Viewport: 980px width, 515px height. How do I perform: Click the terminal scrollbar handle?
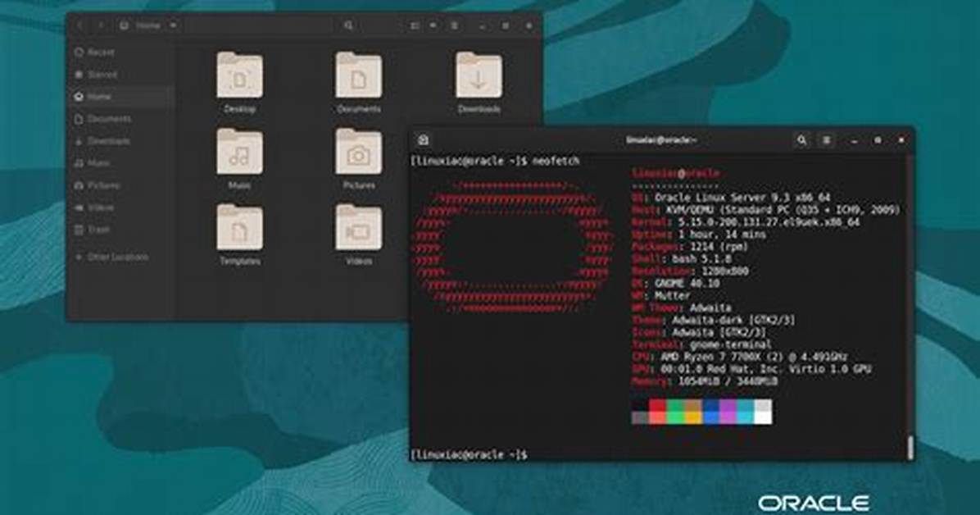(910, 447)
